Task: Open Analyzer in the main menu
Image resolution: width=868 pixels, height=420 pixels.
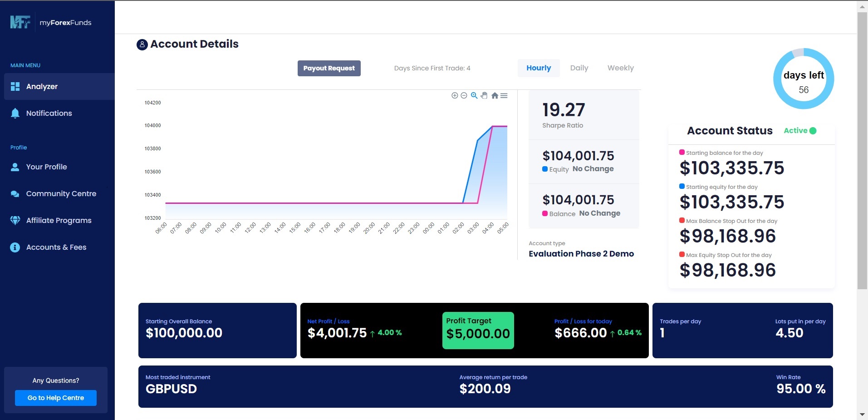Action: [x=42, y=87]
